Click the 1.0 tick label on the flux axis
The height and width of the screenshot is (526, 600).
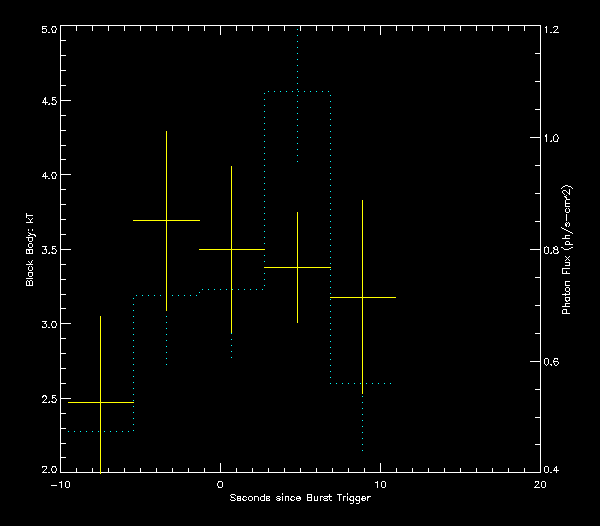coord(553,139)
